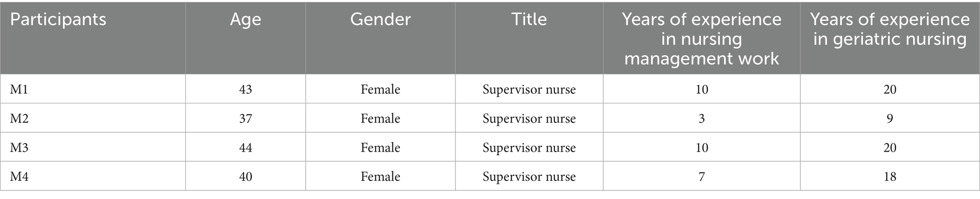The width and height of the screenshot is (980, 199).
Task: Select participant M1 cell
Action: 19,89
